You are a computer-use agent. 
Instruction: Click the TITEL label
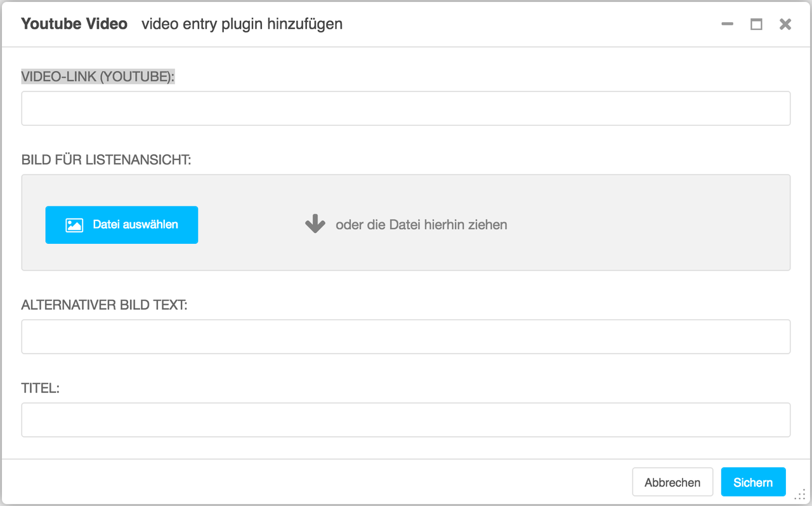[x=41, y=388]
